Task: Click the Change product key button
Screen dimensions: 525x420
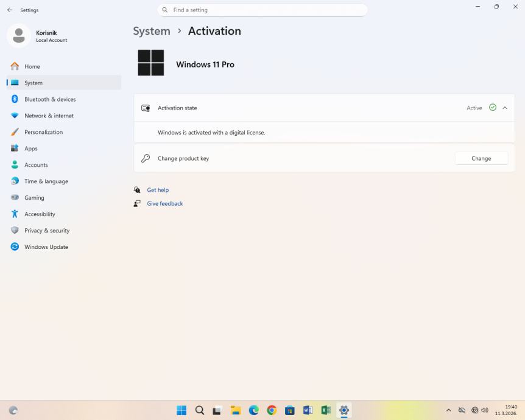Action: pos(481,158)
